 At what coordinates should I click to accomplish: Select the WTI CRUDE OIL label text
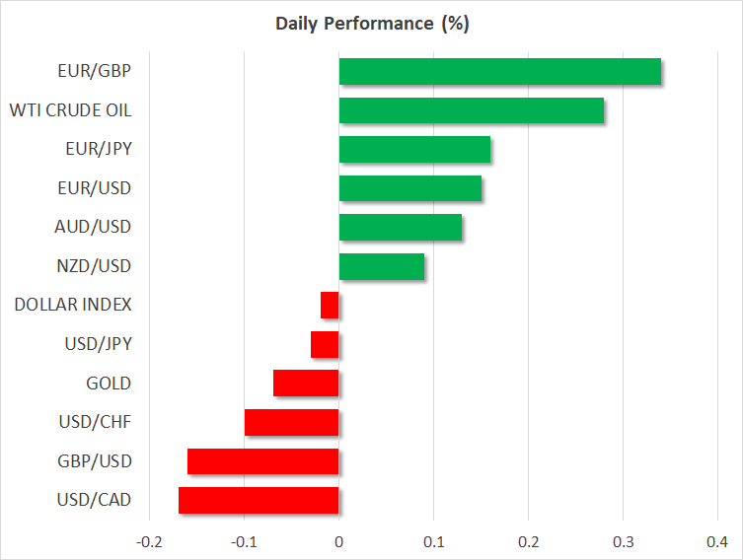click(x=70, y=110)
